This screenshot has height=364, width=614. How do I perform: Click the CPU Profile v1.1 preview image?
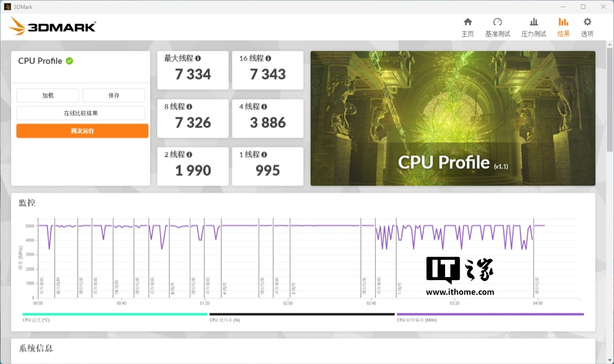[x=453, y=118]
